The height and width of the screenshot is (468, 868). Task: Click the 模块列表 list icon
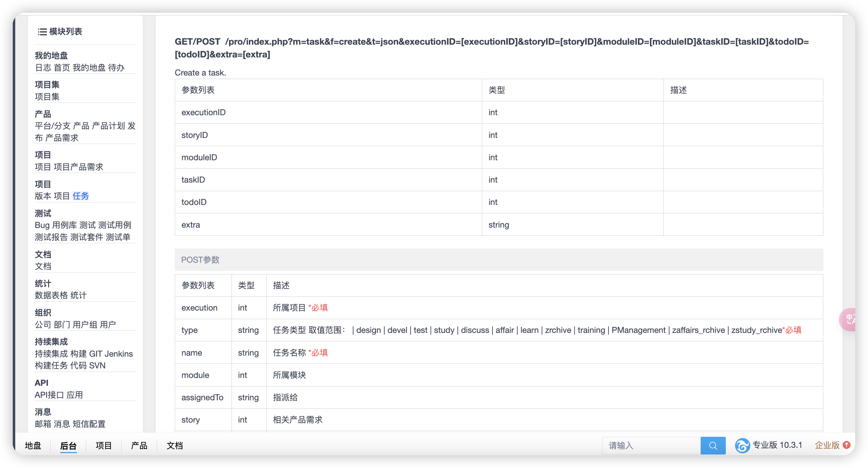coord(42,32)
